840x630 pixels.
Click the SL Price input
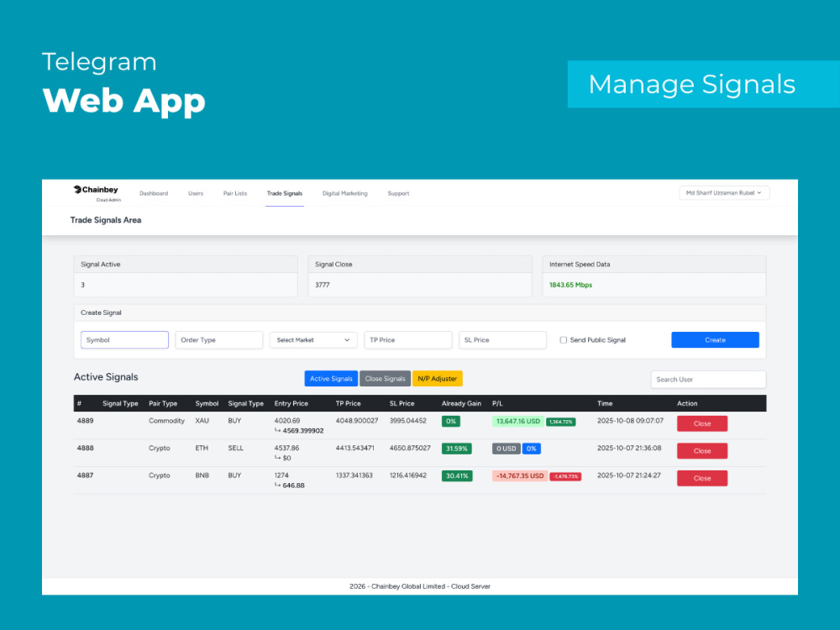click(502, 339)
